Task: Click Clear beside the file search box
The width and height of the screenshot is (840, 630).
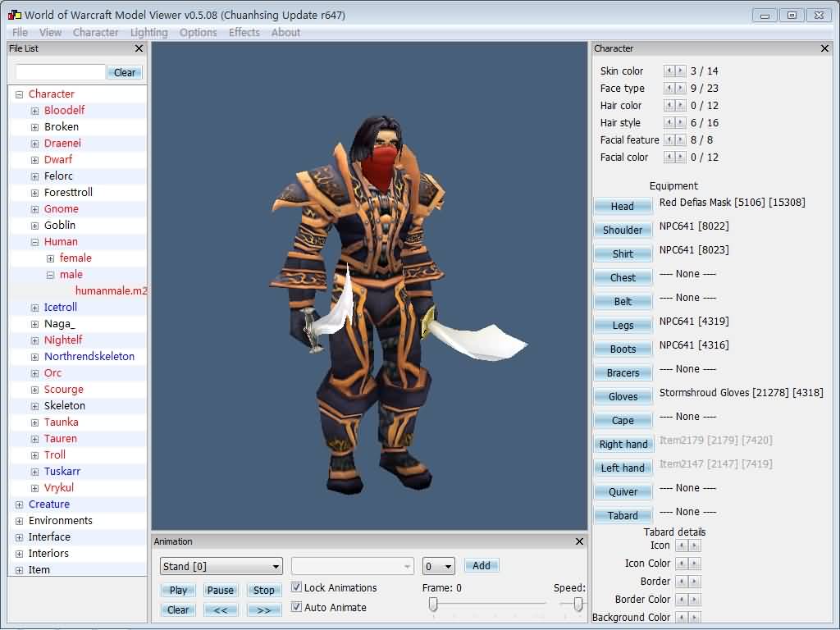Action: [x=125, y=72]
